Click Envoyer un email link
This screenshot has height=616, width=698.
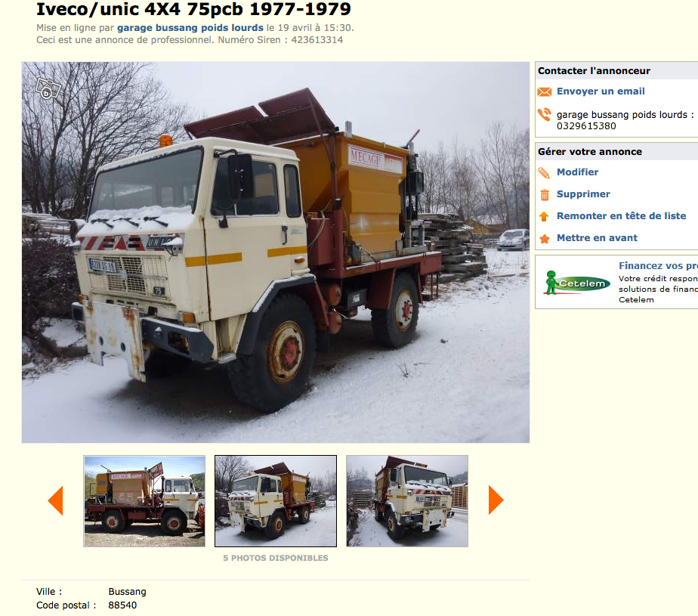(x=601, y=91)
